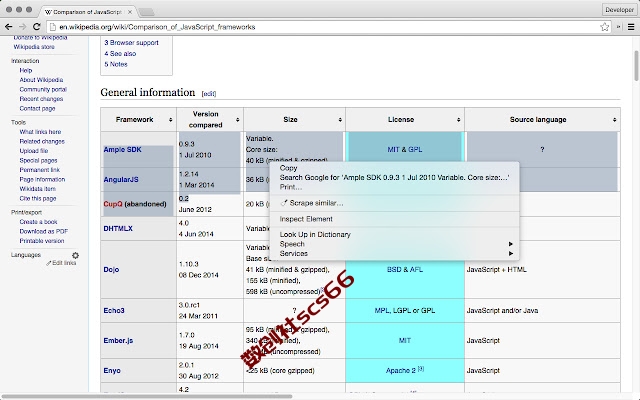
Task: Open Wikipedia store sidebar link
Action: [x=34, y=47]
